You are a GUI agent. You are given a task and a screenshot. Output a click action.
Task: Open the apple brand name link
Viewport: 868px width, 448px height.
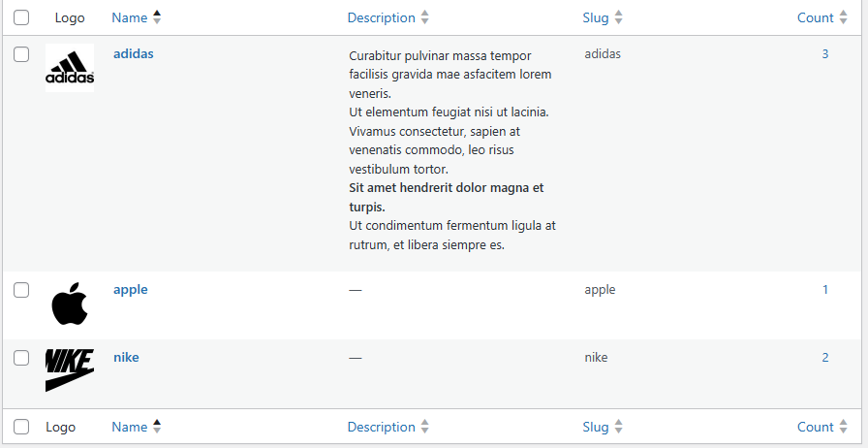(x=131, y=290)
